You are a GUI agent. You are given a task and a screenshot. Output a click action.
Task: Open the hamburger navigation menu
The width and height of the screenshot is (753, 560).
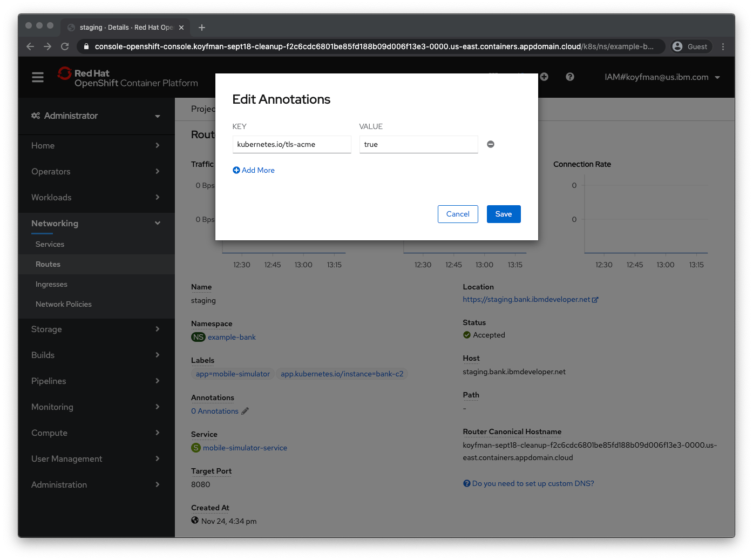pos(37,77)
